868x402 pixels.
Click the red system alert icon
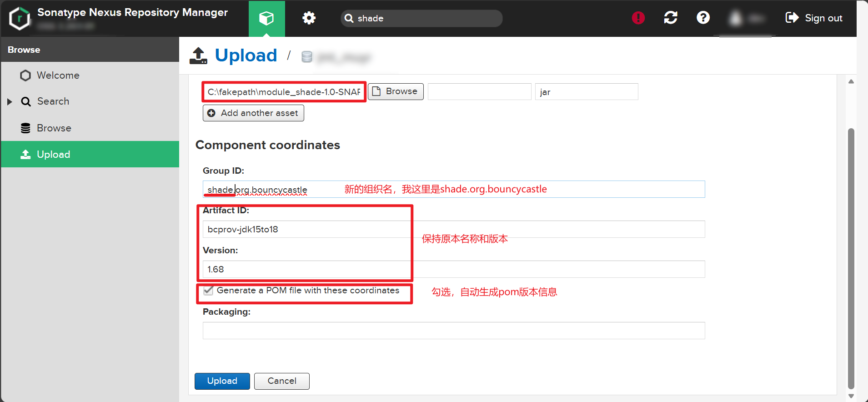pyautogui.click(x=638, y=18)
